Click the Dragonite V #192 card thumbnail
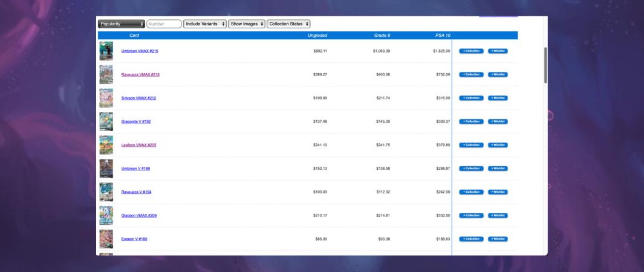 click(x=106, y=121)
